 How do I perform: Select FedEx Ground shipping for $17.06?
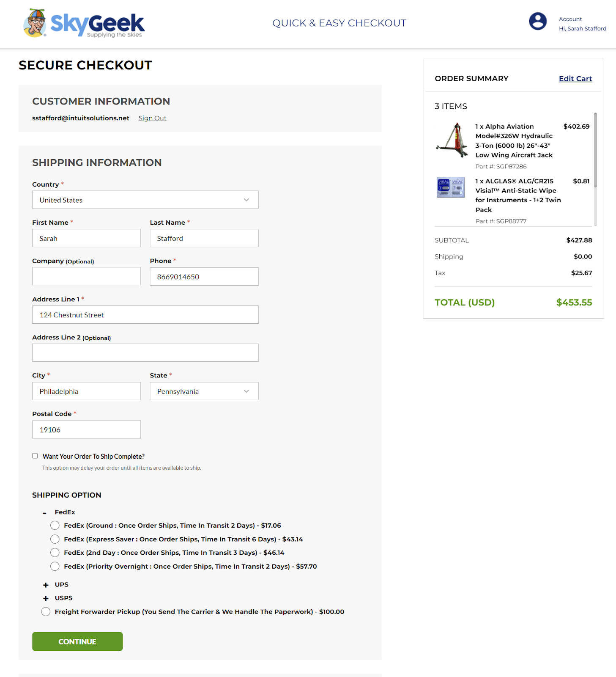55,526
